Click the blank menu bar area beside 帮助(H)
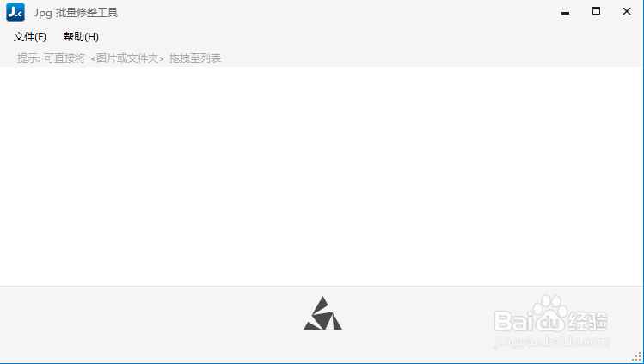This screenshot has height=364, width=644. click(x=370, y=37)
